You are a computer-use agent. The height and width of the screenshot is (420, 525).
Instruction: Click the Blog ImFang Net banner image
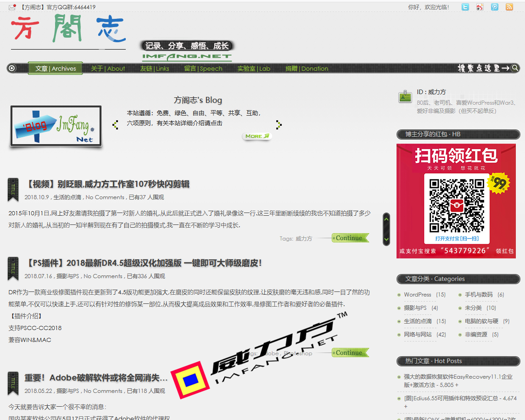56,126
